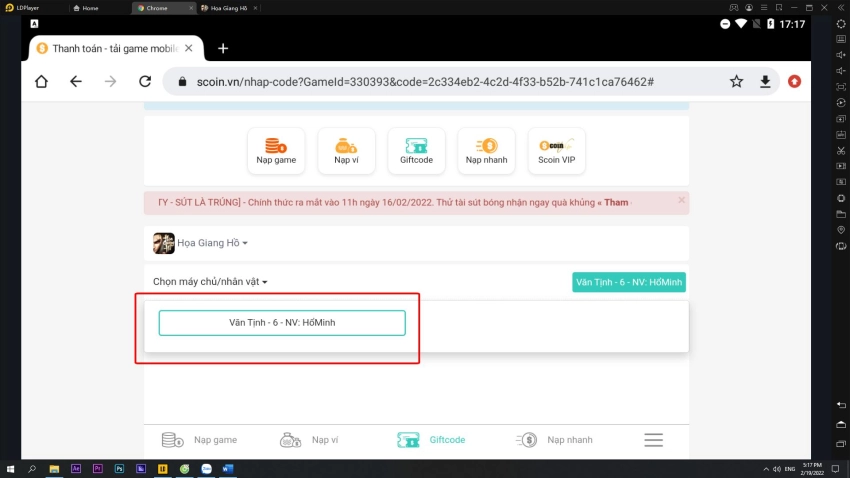Bookmark this page with the star
850x478 pixels.
click(736, 82)
